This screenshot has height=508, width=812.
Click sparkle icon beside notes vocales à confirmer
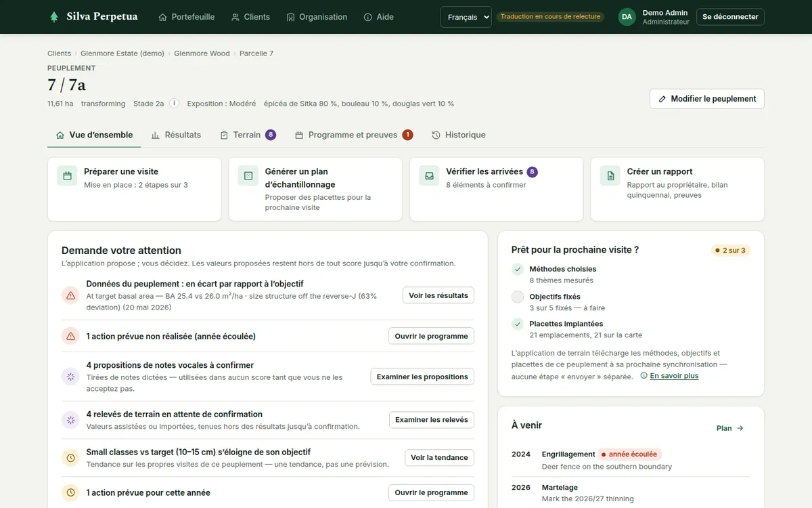pos(70,377)
